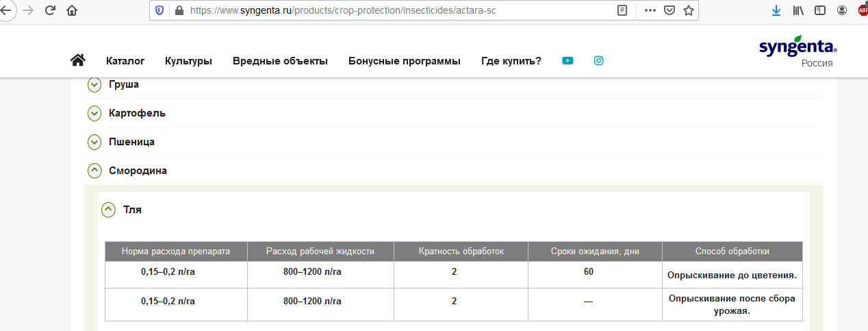
Task: Click the Сроки ожидания, дни header
Action: 595,252
